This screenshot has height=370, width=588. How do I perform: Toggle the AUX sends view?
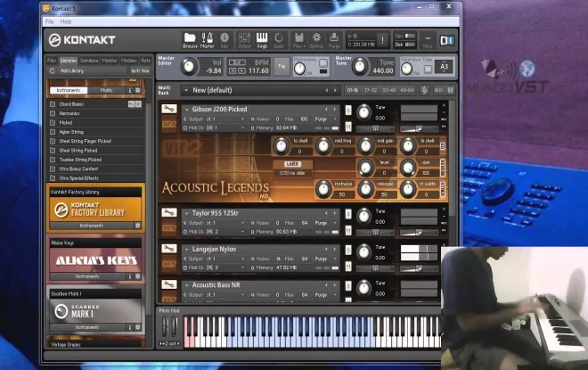pos(438,90)
